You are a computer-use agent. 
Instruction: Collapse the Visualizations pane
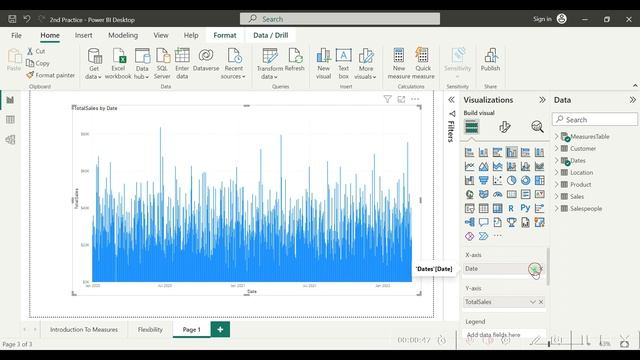coord(542,100)
